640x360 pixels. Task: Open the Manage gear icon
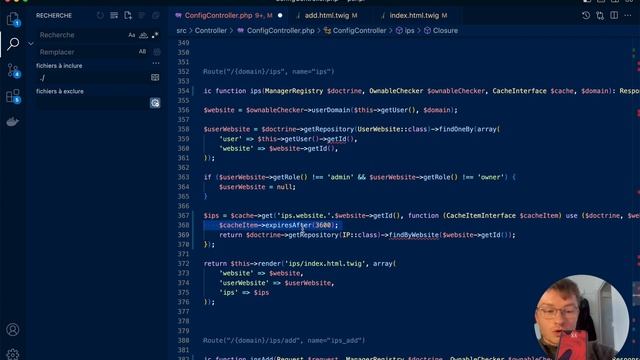click(13, 354)
